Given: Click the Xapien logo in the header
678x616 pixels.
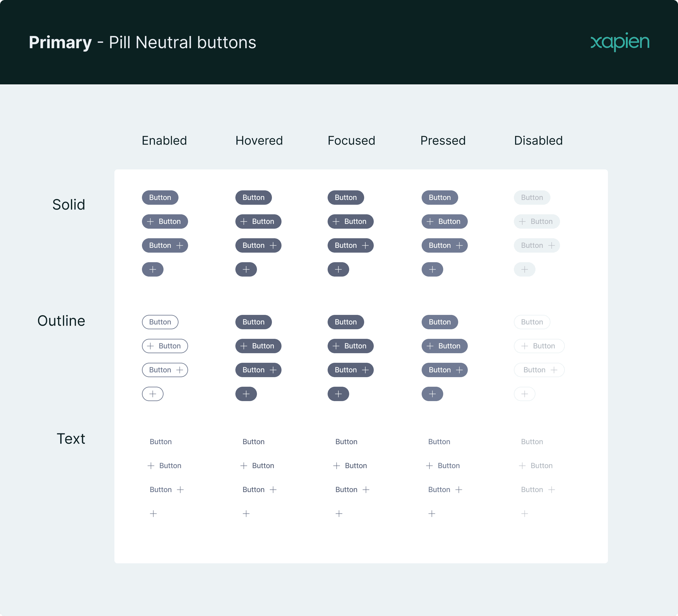Looking at the screenshot, I should (620, 42).
